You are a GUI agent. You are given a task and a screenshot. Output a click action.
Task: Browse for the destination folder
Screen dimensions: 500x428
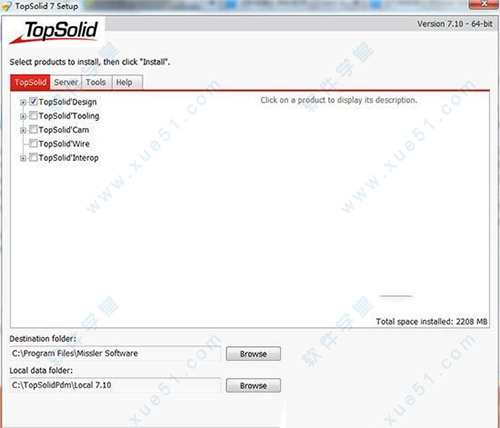point(253,354)
